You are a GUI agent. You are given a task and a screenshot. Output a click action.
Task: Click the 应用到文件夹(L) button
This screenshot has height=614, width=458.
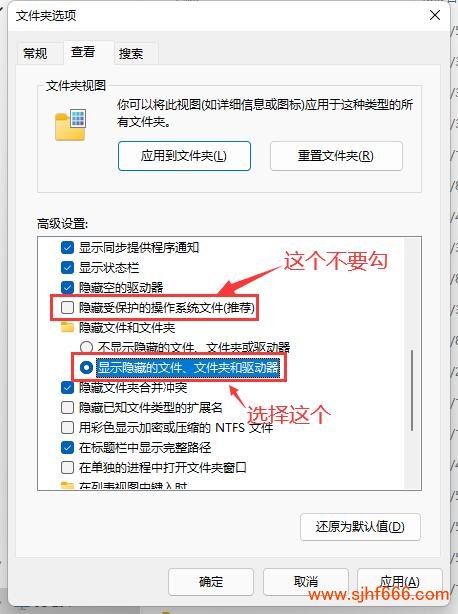point(184,156)
